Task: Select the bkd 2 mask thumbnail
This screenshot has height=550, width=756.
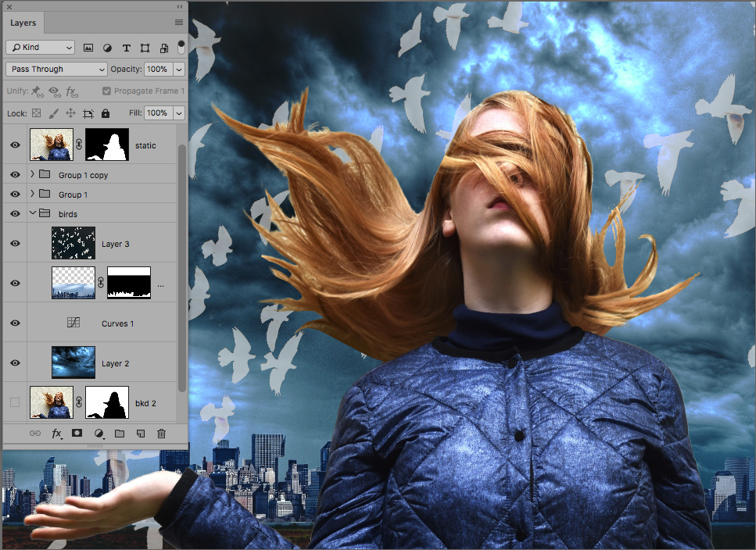Action: (x=107, y=402)
